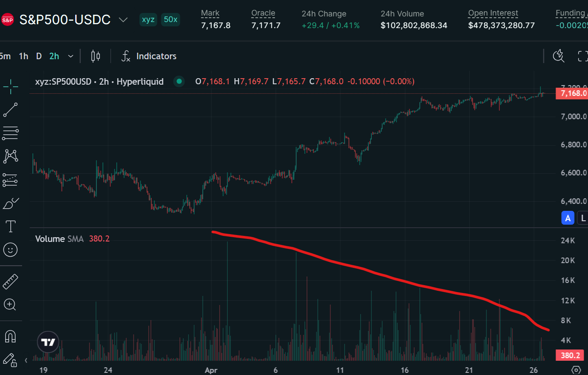Image resolution: width=588 pixels, height=375 pixels.
Task: Select the forecasting position tool
Action: 10,180
